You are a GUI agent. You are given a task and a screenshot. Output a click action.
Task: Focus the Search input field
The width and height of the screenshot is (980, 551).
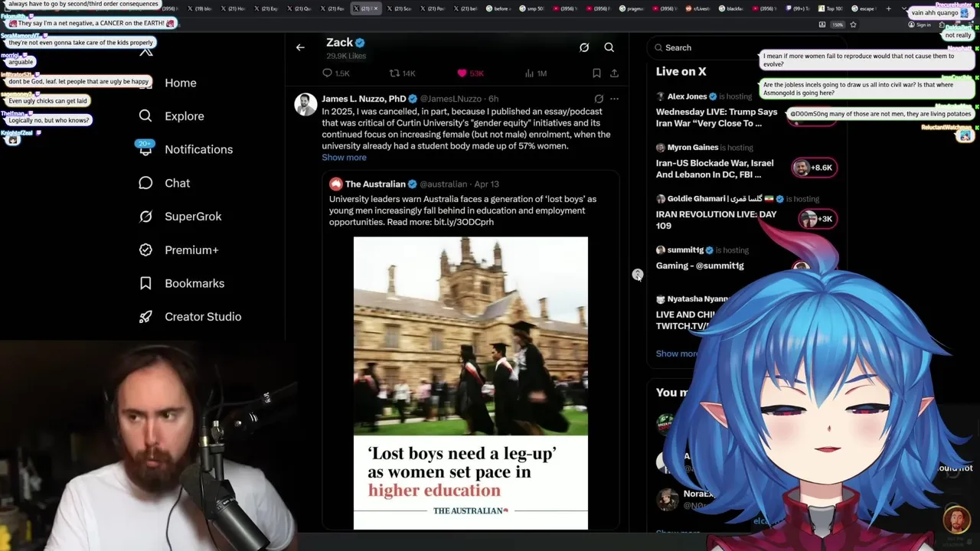click(x=746, y=47)
